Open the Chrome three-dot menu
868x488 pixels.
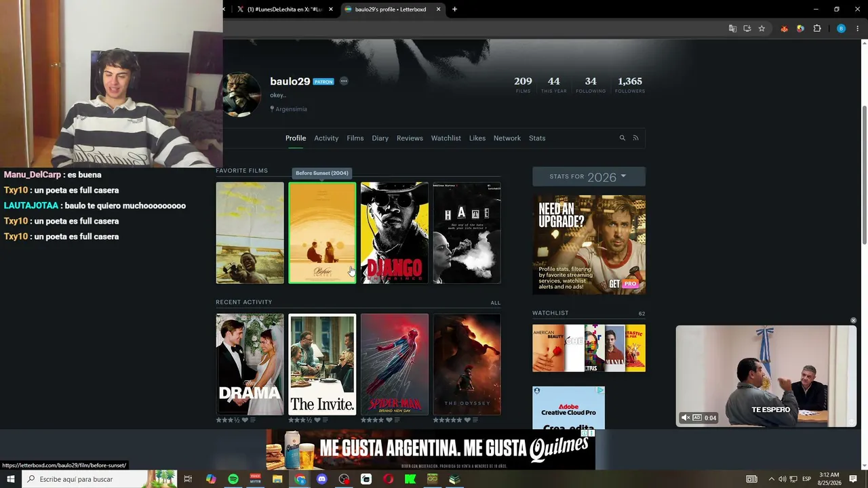[858, 28]
